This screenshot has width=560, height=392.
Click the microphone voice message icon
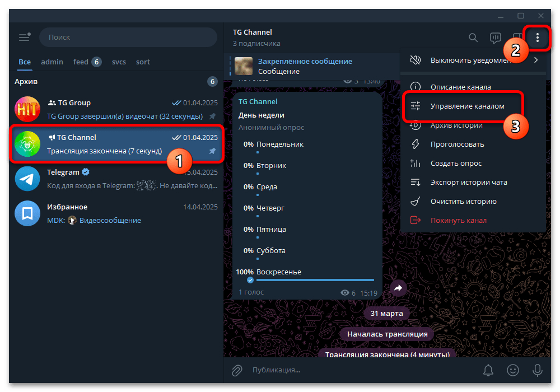(x=537, y=370)
